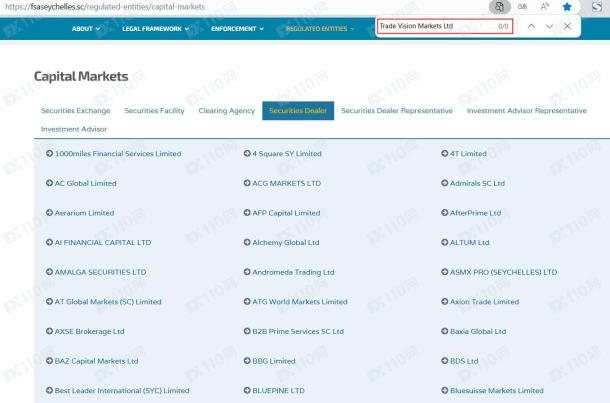Switch to the Securities Exchange tab
Screen dimensions: 610x403
pos(75,111)
